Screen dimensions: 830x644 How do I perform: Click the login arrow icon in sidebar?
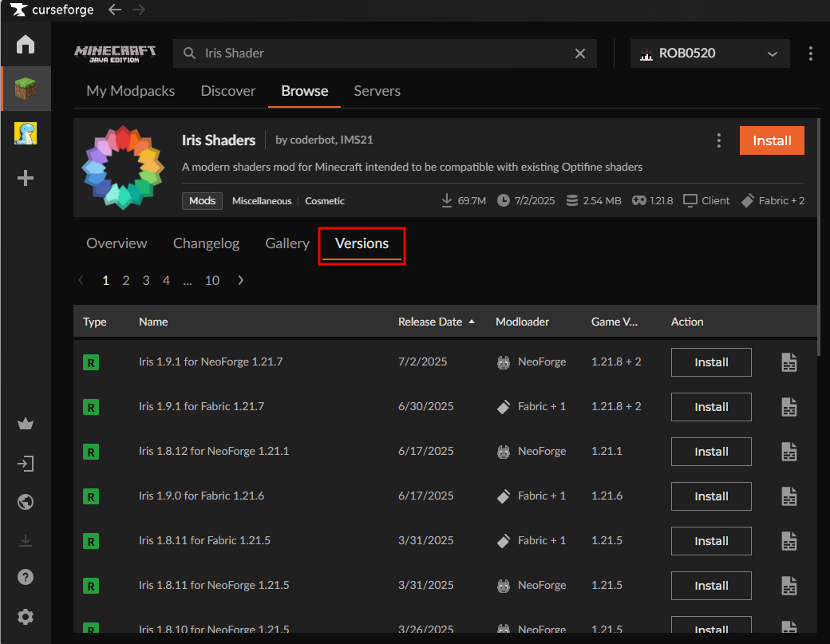[26, 464]
